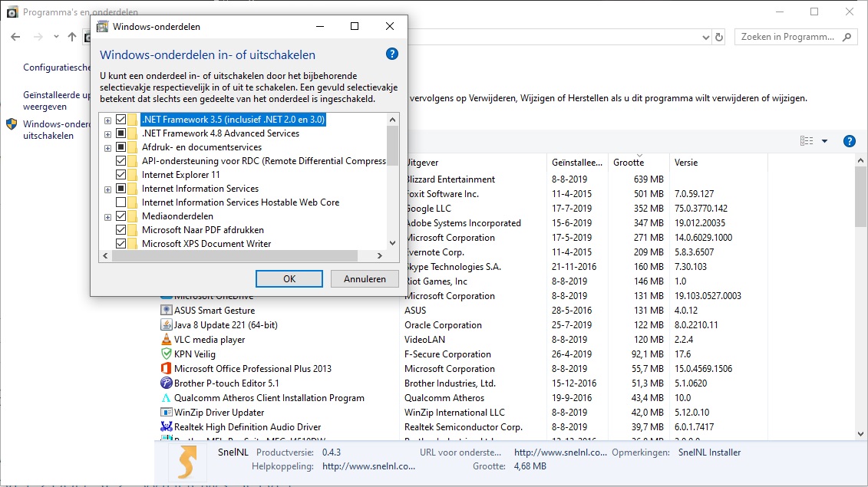Screen dimensions: 868x487
Task: Click the help icon in the programs list toolbar
Action: tap(849, 141)
